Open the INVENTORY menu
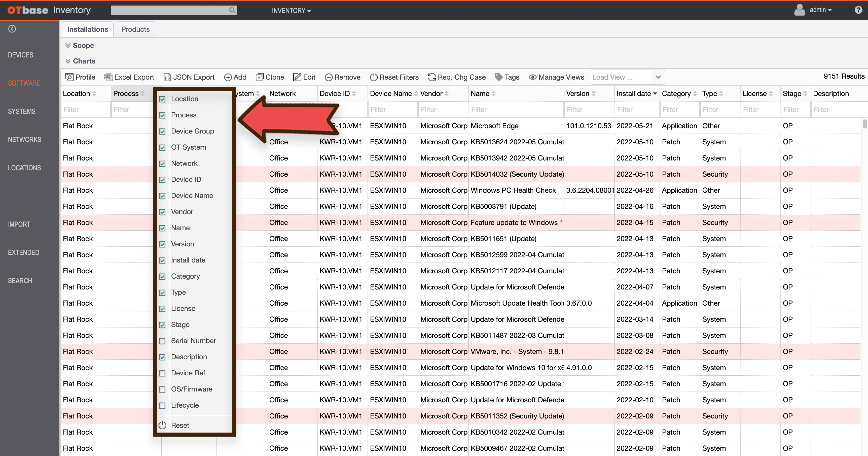The image size is (868, 456). [292, 11]
